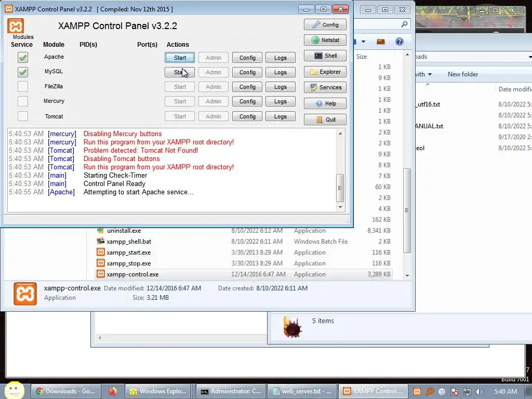Viewport: 532px width, 399px height.
Task: Open the Mercury Config menu
Action: [x=247, y=101]
